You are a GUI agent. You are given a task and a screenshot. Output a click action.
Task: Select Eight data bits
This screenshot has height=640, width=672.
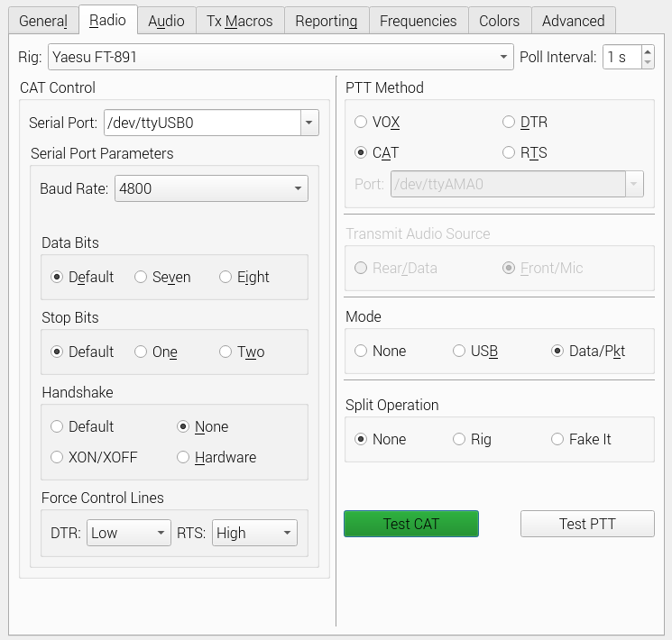click(x=244, y=277)
